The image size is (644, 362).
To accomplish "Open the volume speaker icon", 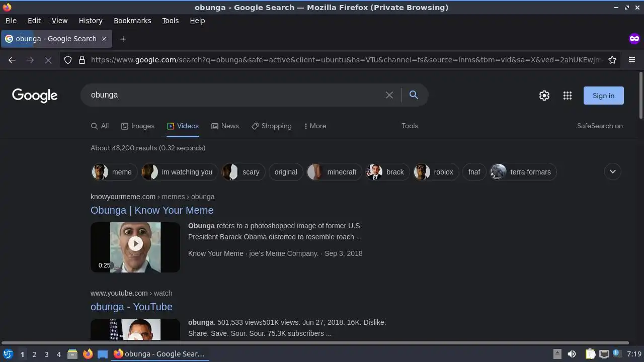I will click(x=572, y=354).
